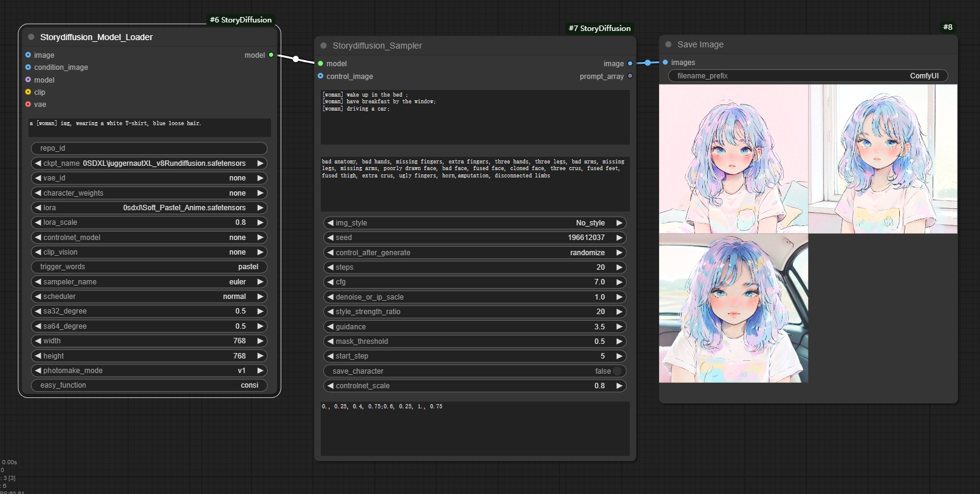Click the image input port on Model Loader
This screenshot has height=494, width=980.
[28, 55]
